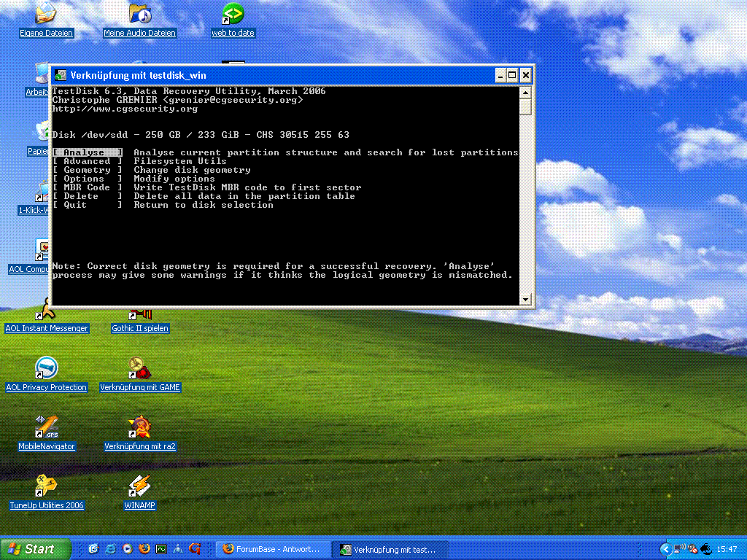The image size is (747, 560).
Task: Click the Disk /dev/sdd - 250 GB line
Action: click(201, 135)
